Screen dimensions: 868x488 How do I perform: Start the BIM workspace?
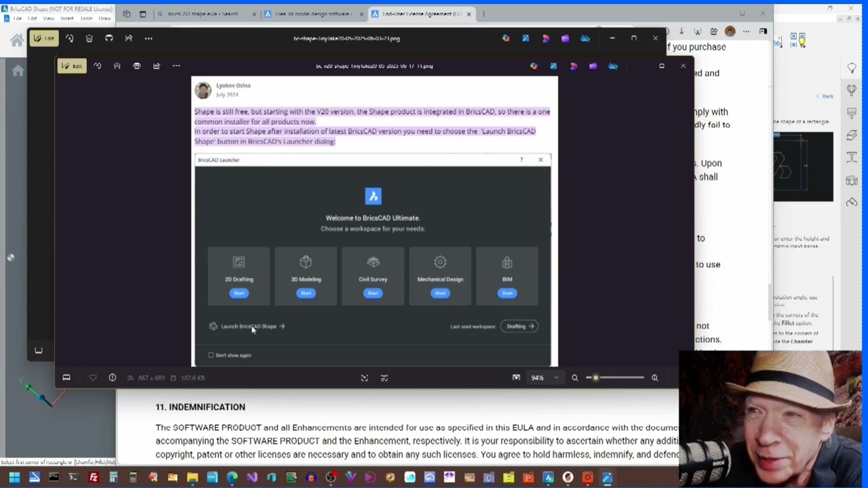tap(507, 293)
